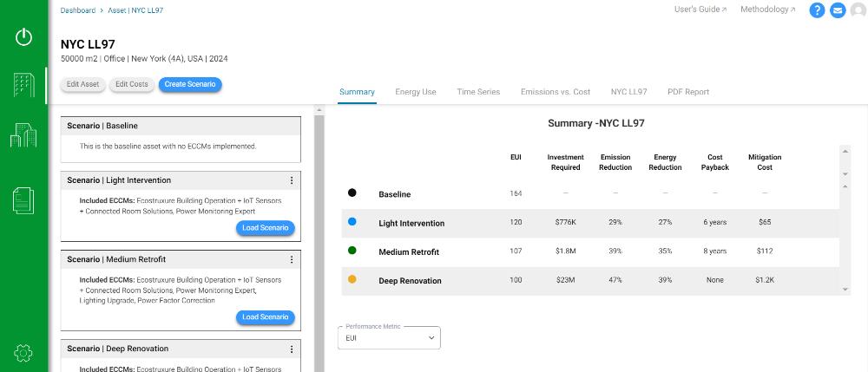This screenshot has height=372, width=868.
Task: Click the power icon in sidebar
Action: pyautogui.click(x=23, y=37)
